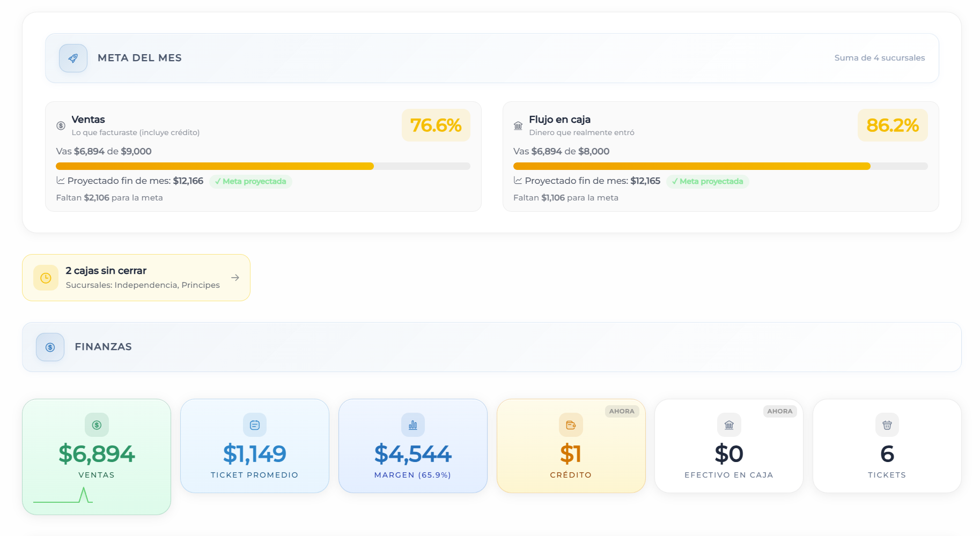The width and height of the screenshot is (980, 536).
Task: Click the bank icon on Efectivo en Caja card
Action: click(x=729, y=425)
